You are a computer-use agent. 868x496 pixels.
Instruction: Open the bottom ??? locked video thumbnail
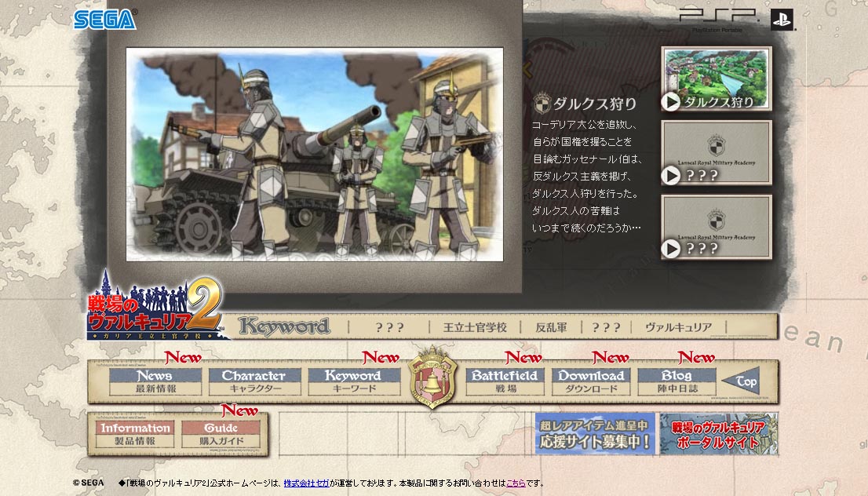pos(717,227)
